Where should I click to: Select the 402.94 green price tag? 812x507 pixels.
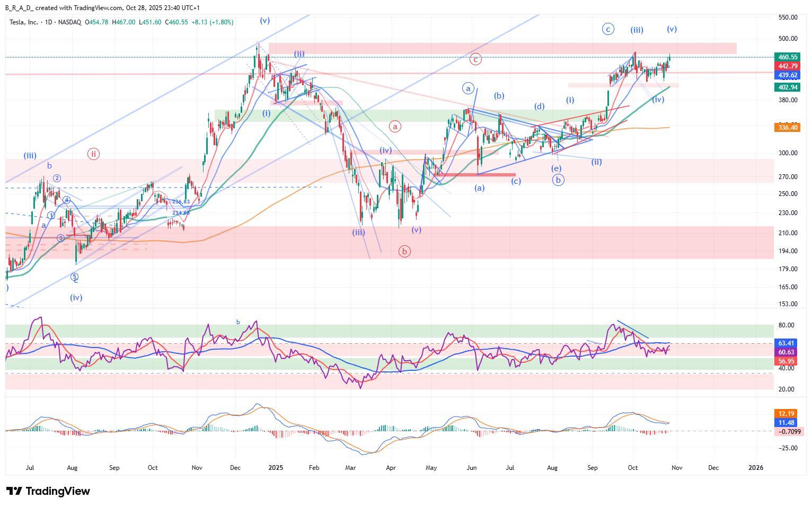coord(787,87)
